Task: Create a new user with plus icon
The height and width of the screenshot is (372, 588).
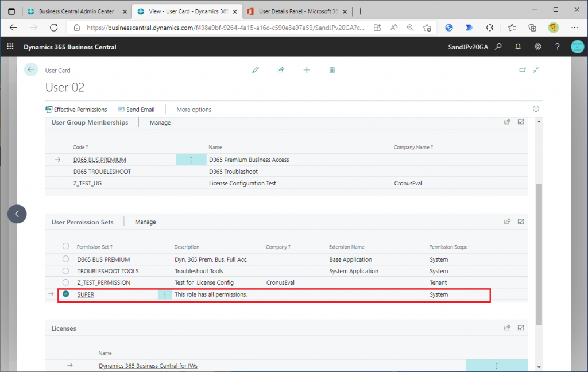Action: (307, 70)
